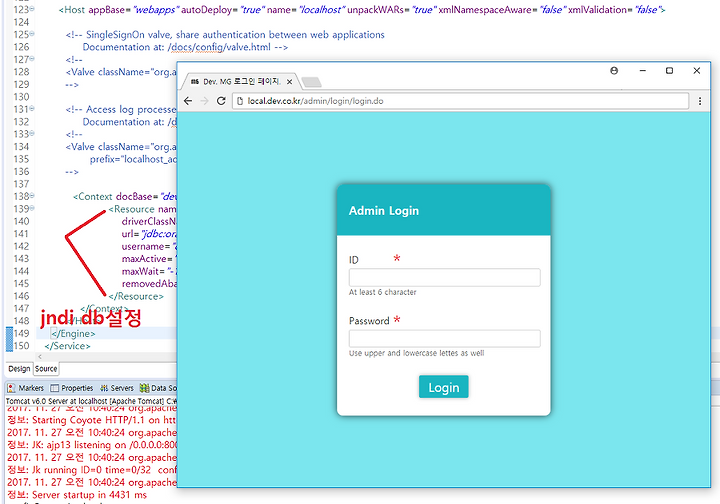Click 'Use upper and lowercase lettes' hint
Viewport: 720px width, 504px height.
[x=416, y=353]
